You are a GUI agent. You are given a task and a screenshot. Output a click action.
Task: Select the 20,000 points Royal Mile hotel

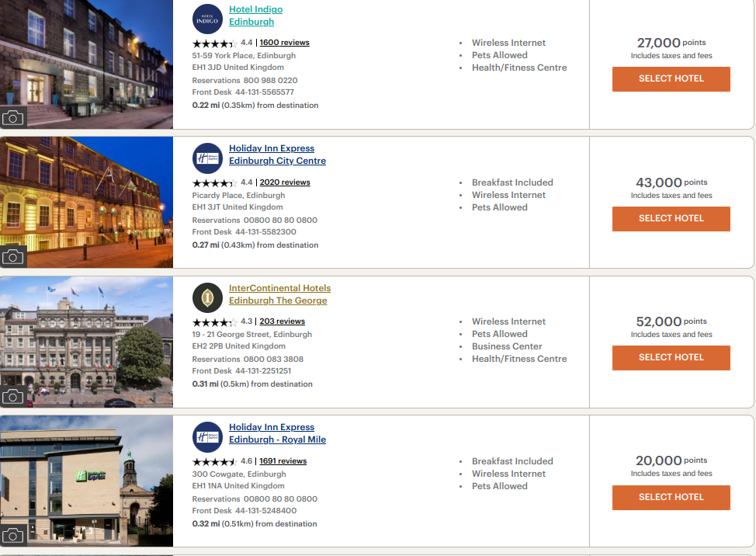coord(671,497)
